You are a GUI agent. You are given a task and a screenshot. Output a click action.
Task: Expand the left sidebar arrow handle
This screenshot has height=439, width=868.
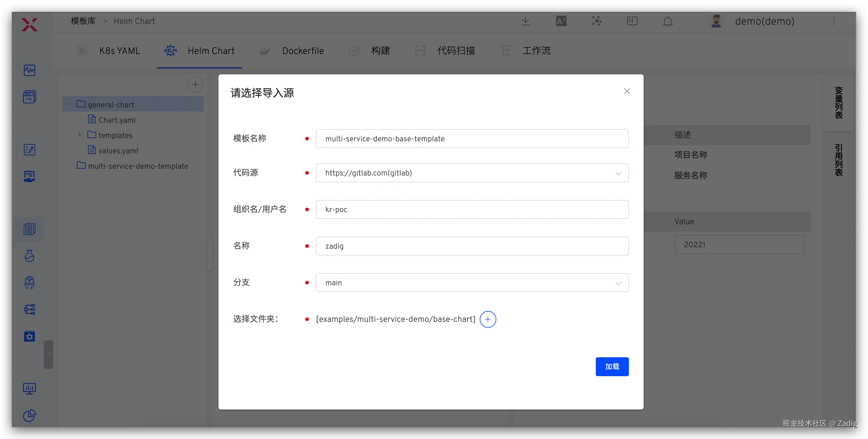tap(48, 354)
